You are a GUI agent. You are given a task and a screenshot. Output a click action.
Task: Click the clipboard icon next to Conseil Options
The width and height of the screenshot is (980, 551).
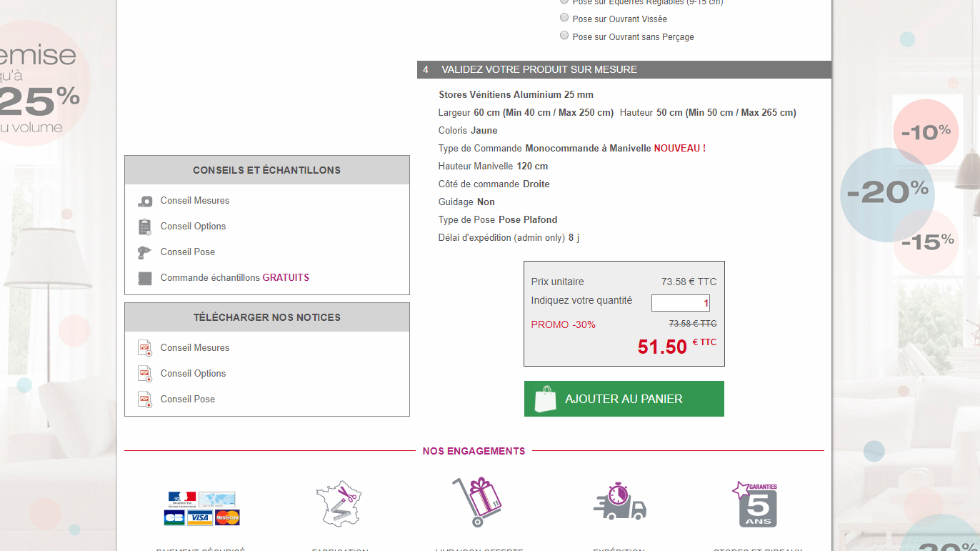[x=145, y=227]
